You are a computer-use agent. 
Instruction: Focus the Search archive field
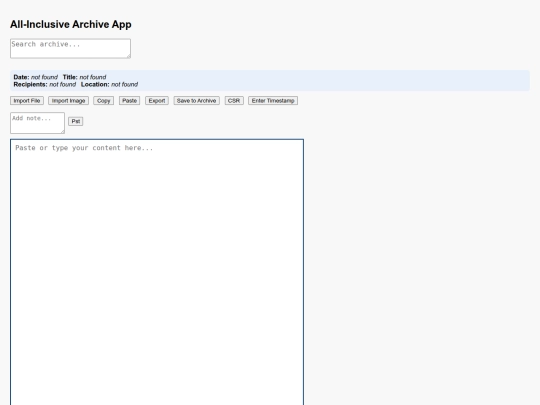[71, 49]
